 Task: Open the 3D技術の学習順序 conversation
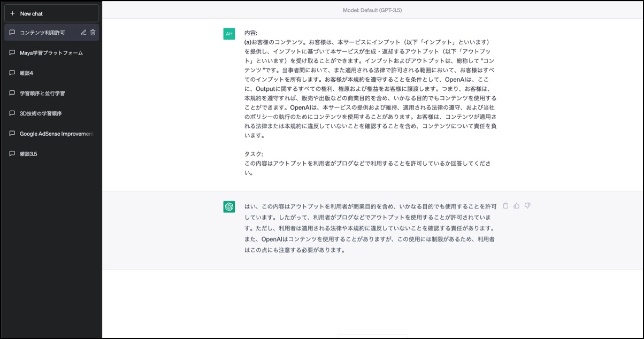tap(51, 113)
